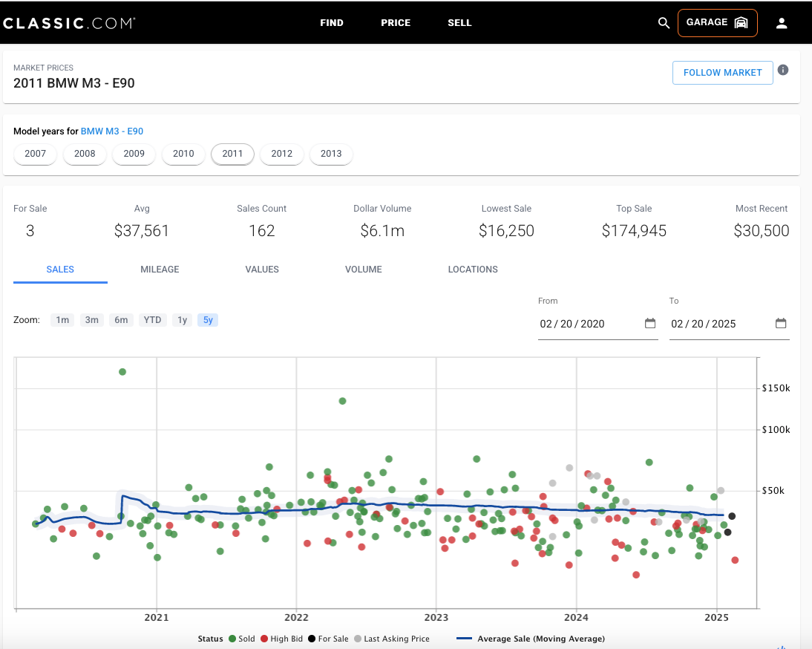Click the info icon beside Follow Market
Viewport: 812px width, 649px height.
tap(783, 70)
